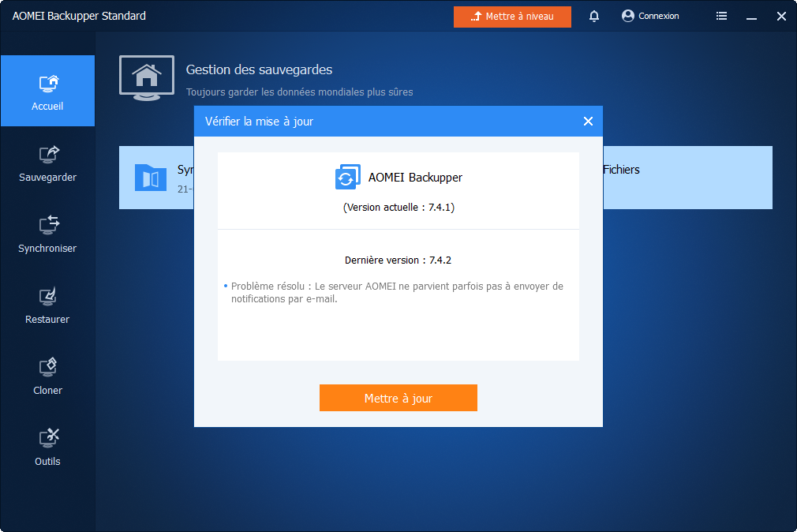Image resolution: width=797 pixels, height=532 pixels.
Task: Click Toujours garder les données mondiales subtitle
Action: pyautogui.click(x=299, y=92)
